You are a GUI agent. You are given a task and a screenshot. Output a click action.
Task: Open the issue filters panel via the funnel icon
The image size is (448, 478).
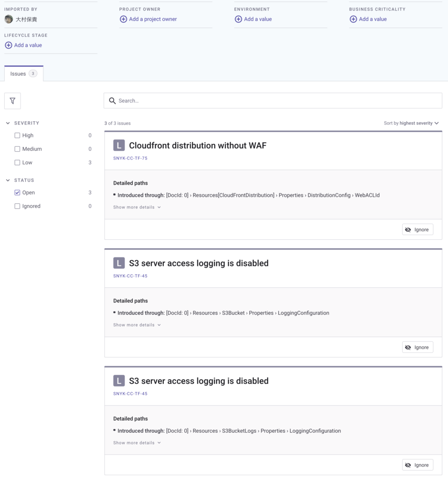click(12, 101)
